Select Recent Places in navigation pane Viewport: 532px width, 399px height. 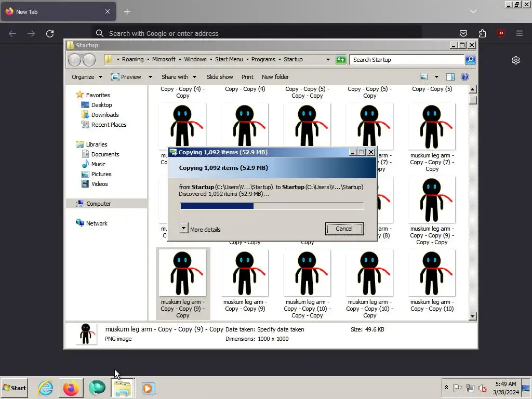108,125
